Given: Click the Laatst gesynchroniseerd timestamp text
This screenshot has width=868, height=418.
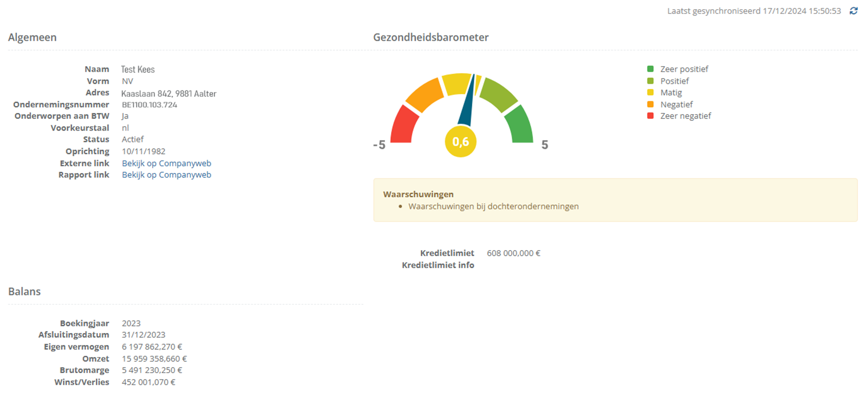Looking at the screenshot, I should point(754,11).
